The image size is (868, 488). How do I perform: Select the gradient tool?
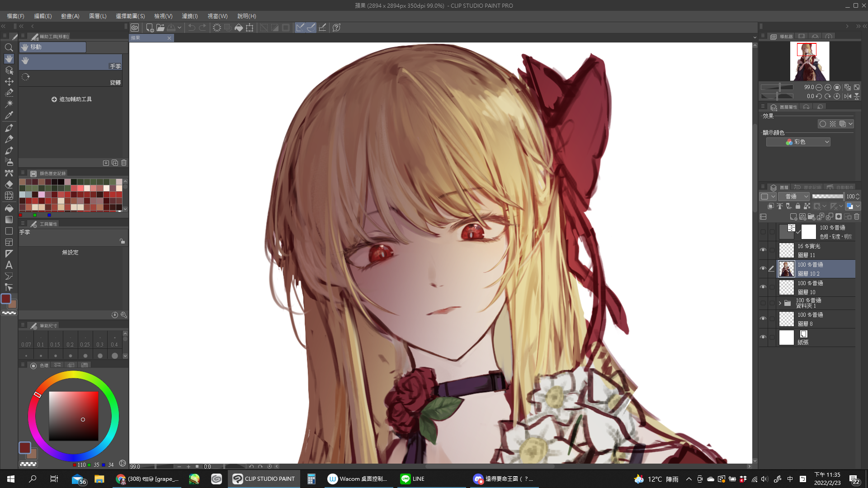[x=9, y=220]
